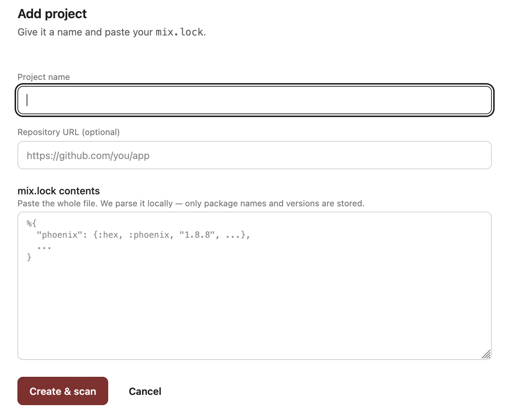Click the monospace mix.lock text in subtitle
The width and height of the screenshot is (516, 420).
click(x=179, y=32)
